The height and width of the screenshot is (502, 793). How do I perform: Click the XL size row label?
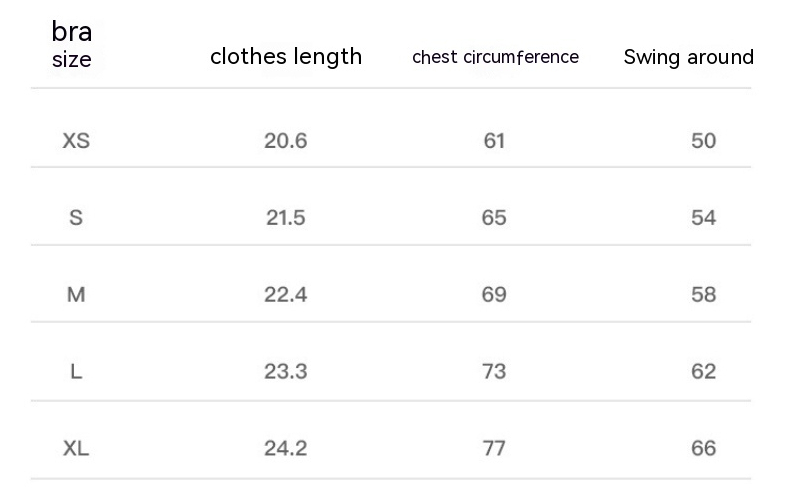point(76,448)
